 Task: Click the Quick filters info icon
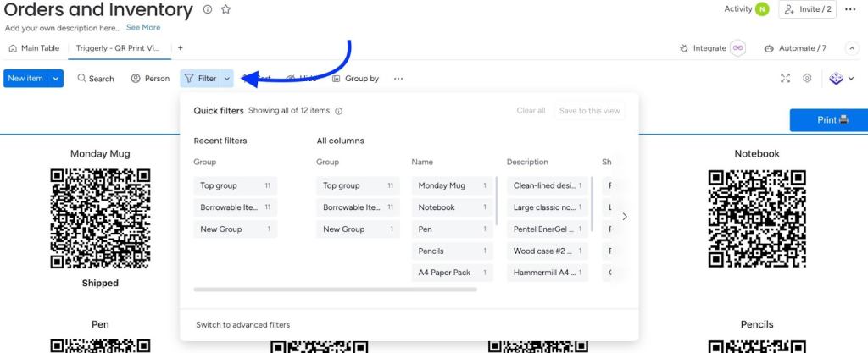point(339,111)
